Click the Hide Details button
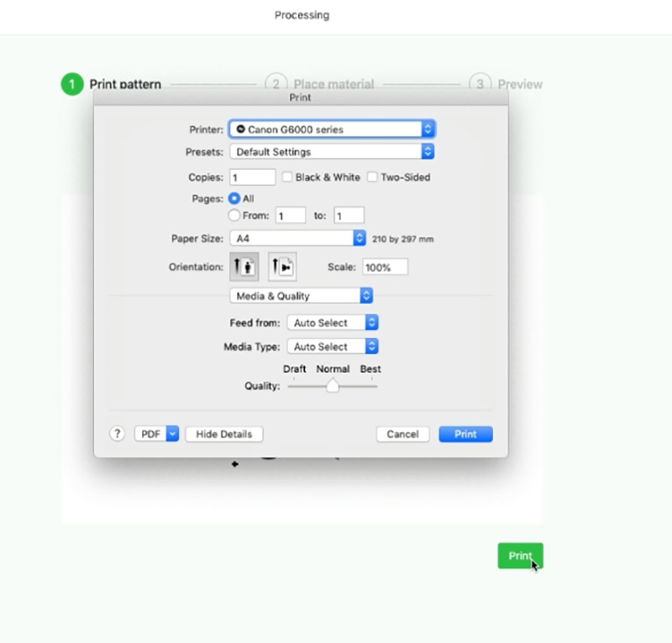The height and width of the screenshot is (643, 672). point(224,434)
